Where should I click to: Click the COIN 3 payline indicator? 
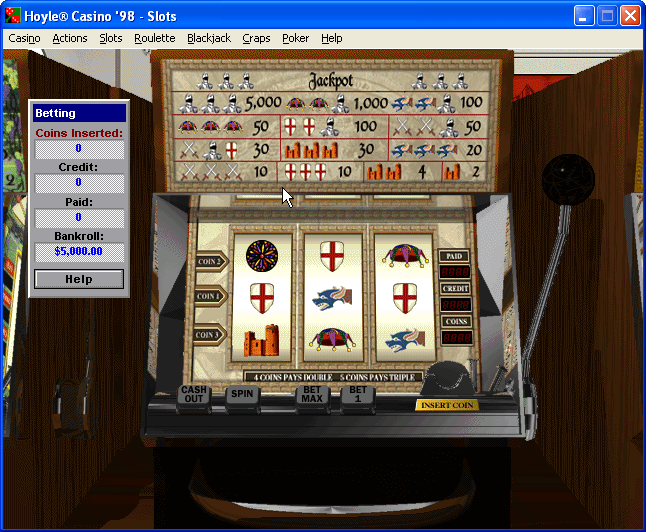pyautogui.click(x=210, y=334)
